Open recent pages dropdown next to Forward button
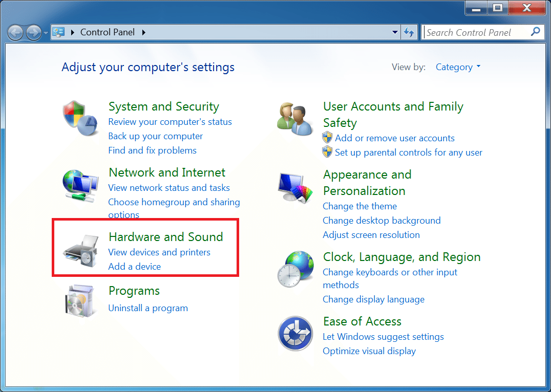 46,33
